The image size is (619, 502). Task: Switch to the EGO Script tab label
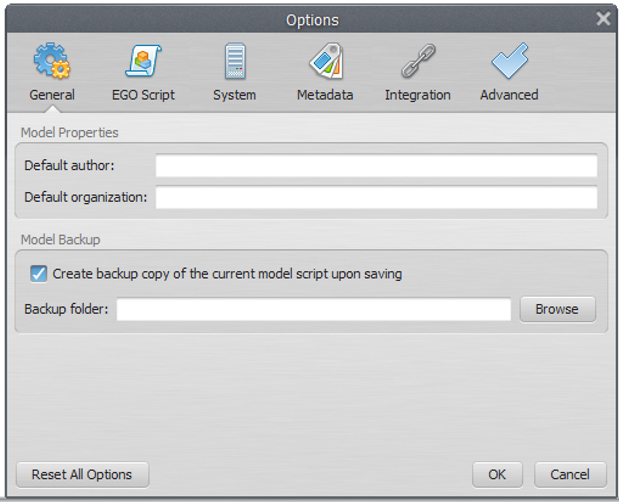point(143,95)
